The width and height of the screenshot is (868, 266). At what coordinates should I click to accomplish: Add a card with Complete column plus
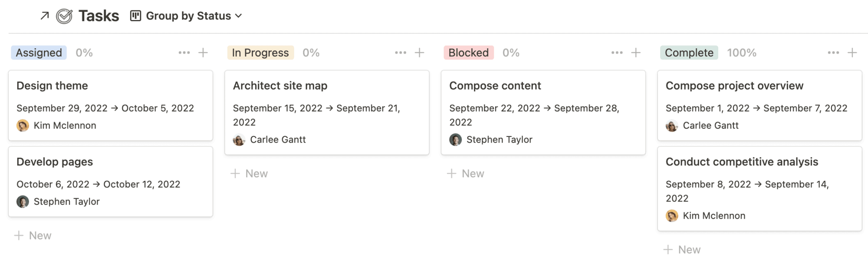(x=852, y=53)
